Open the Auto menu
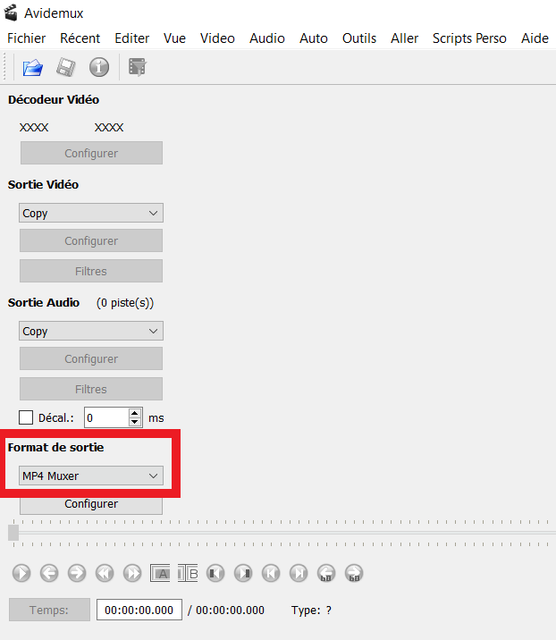The image size is (556, 640). click(x=314, y=38)
